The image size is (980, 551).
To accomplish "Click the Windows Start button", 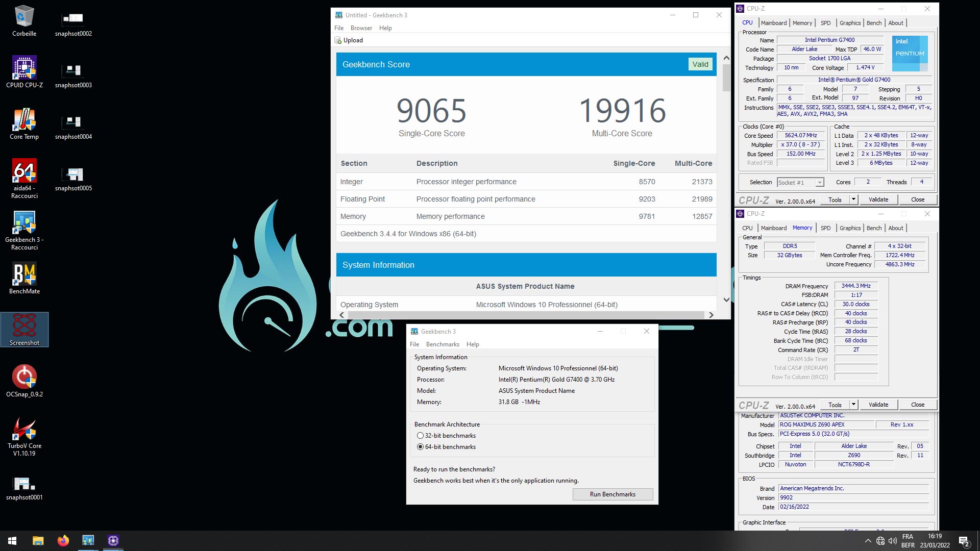I will 12,541.
